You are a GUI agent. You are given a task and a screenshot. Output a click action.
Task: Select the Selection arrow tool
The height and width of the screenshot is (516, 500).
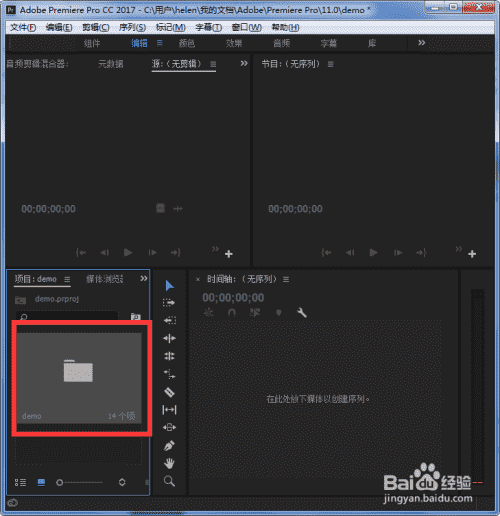(169, 286)
